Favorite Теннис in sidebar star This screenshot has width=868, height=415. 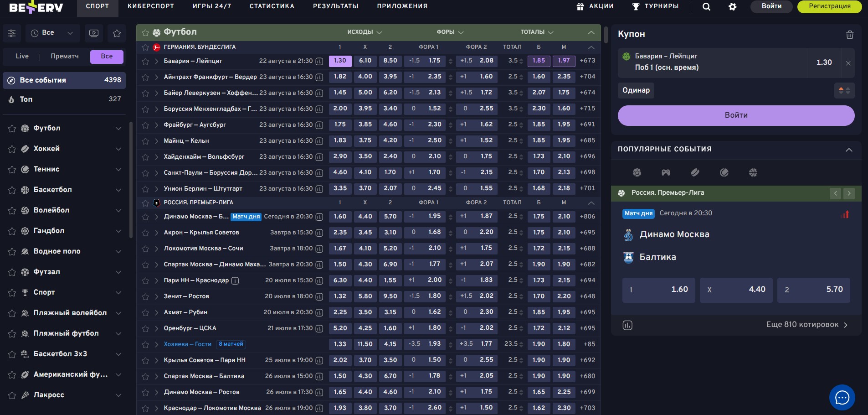point(12,170)
